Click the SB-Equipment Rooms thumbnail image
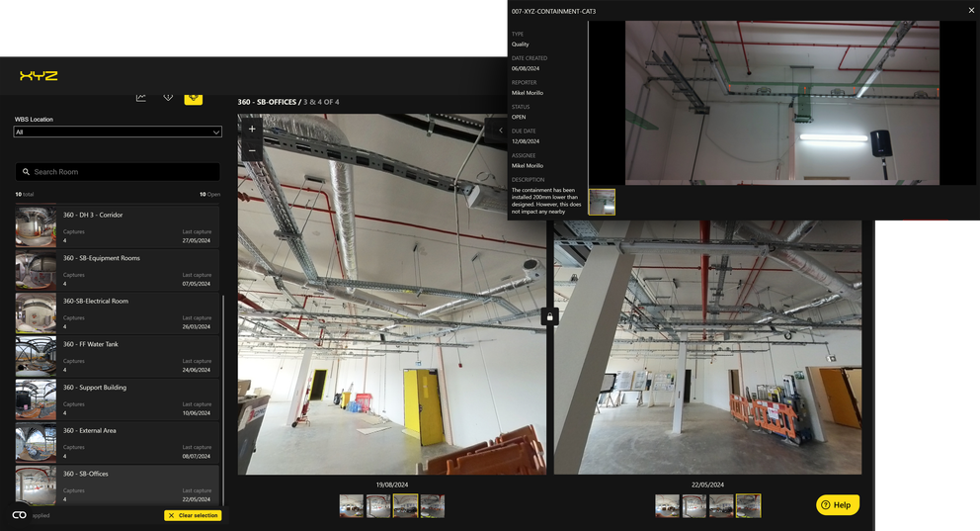This screenshot has width=980, height=531. click(36, 270)
